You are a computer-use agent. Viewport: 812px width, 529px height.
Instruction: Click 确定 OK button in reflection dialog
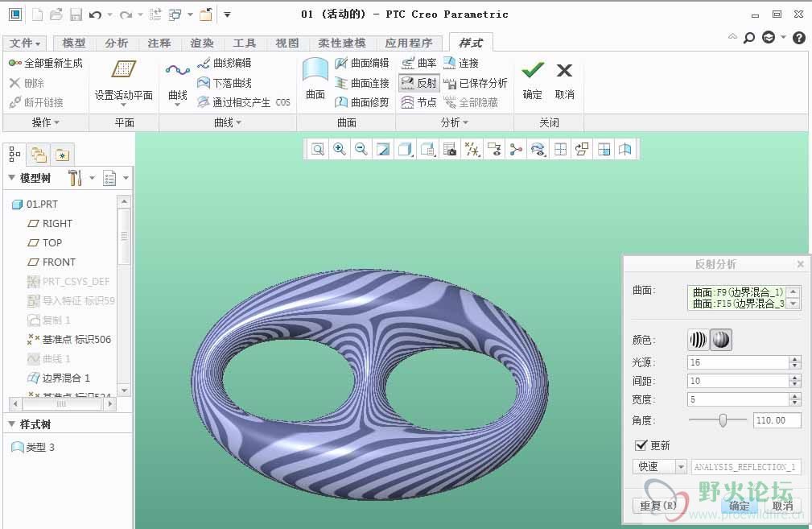click(x=739, y=506)
